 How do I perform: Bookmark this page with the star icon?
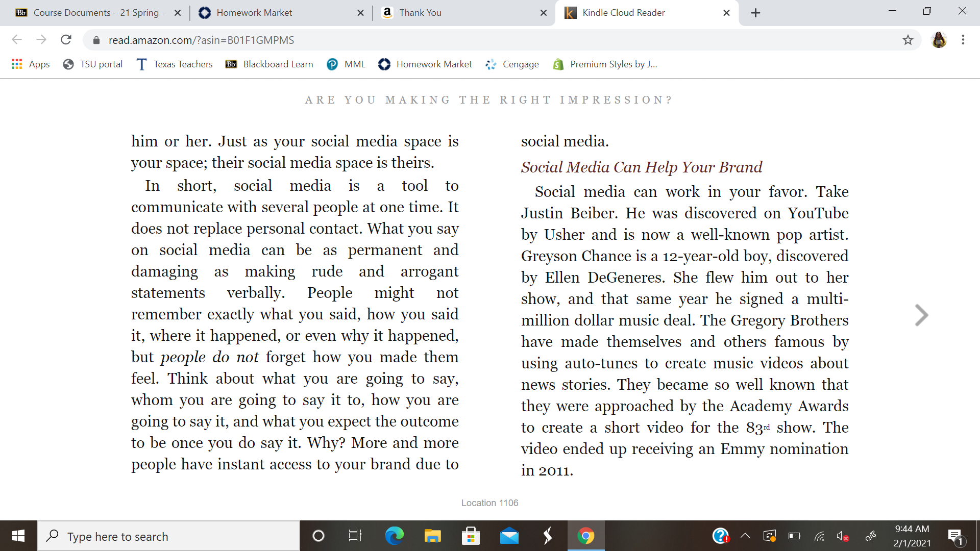coord(908,40)
